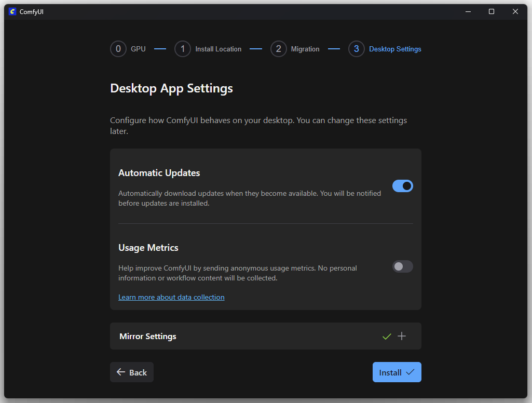This screenshot has width=532, height=403.
Task: Click the step 2 number circle
Action: point(279,49)
